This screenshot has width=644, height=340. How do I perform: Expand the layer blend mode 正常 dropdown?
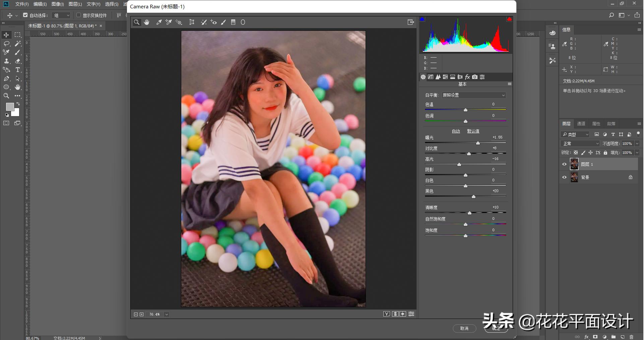pos(580,144)
